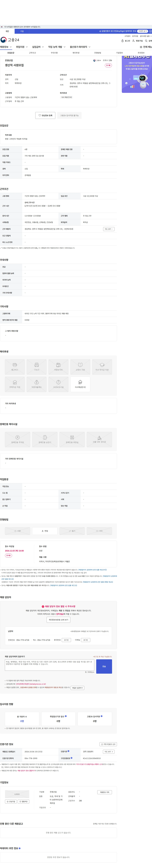This screenshot has width=152, height=868.
Task: Click the 메일로 질문하기 button
Action: point(77,688)
